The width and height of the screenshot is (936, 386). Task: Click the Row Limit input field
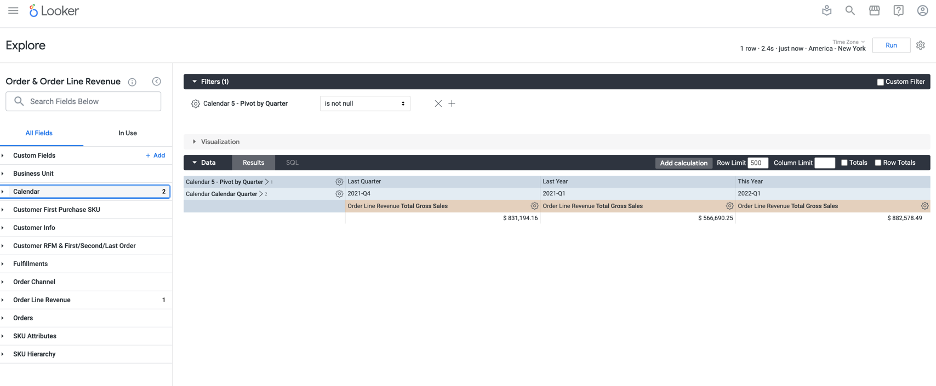758,163
